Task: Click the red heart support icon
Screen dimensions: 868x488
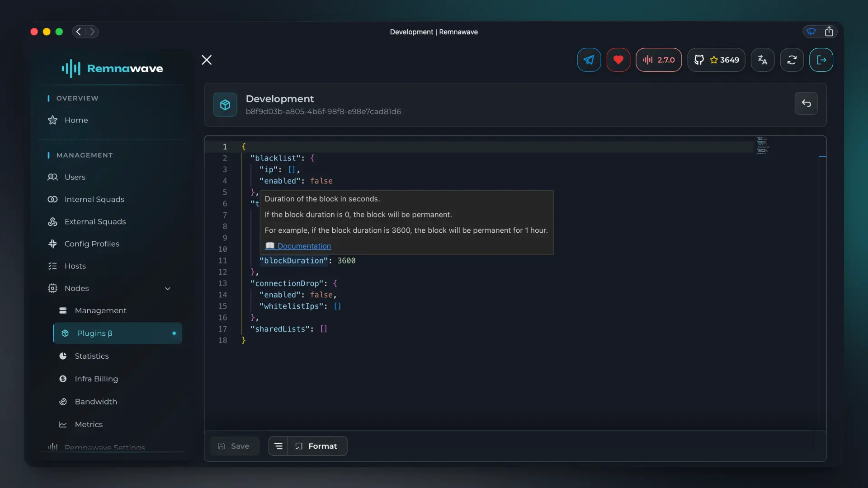Action: pos(618,60)
